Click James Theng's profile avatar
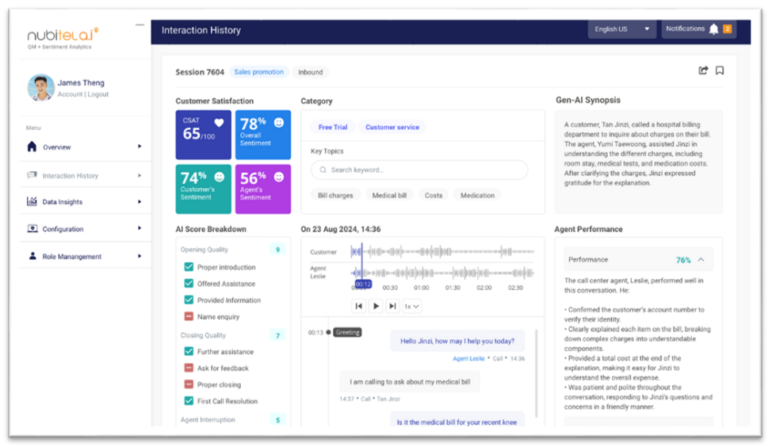 (x=41, y=88)
